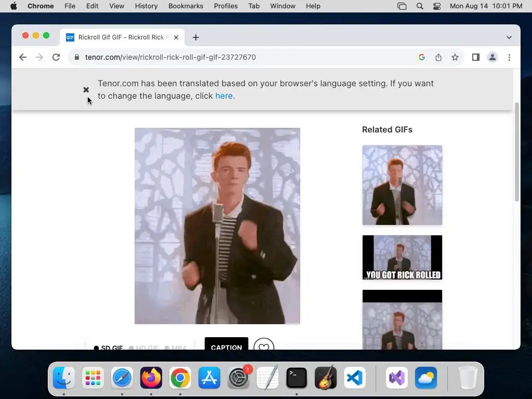Open the Edit menu
Viewport: 532px width, 399px height.
tap(92, 6)
